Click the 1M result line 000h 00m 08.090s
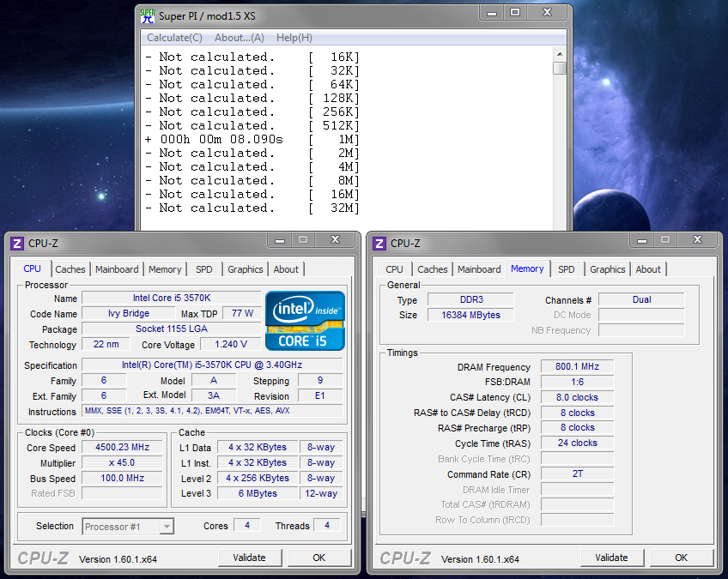Image resolution: width=728 pixels, height=579 pixels. pos(252,139)
